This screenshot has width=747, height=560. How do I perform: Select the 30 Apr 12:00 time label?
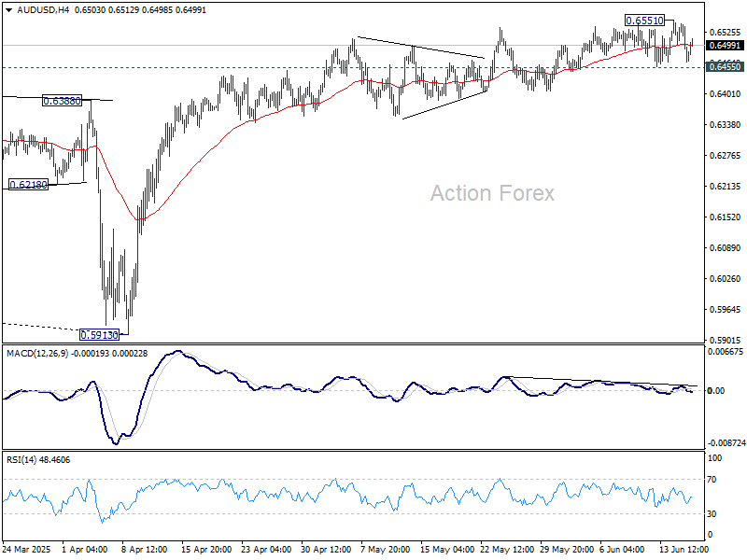[326, 550]
